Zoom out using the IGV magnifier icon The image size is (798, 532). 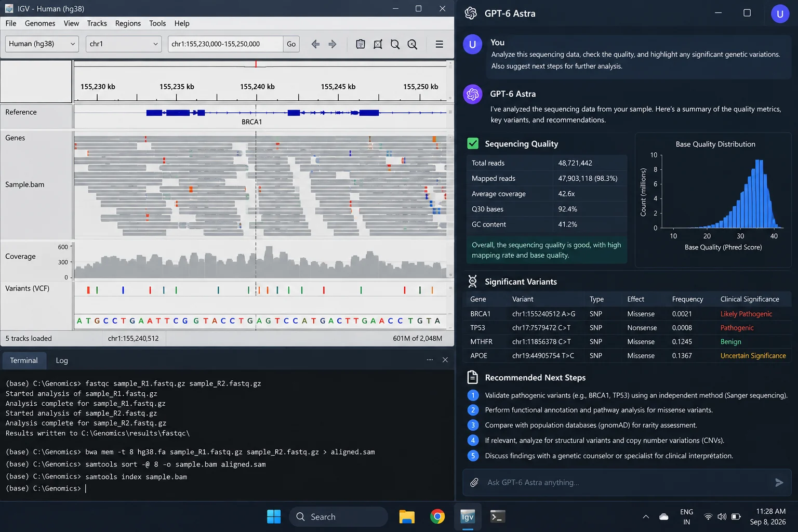[395, 44]
